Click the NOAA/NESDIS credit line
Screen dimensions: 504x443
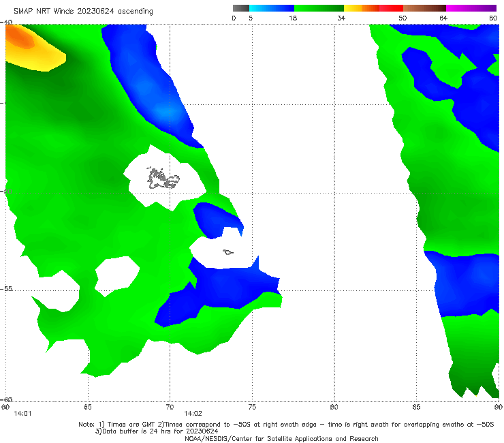click(x=281, y=438)
